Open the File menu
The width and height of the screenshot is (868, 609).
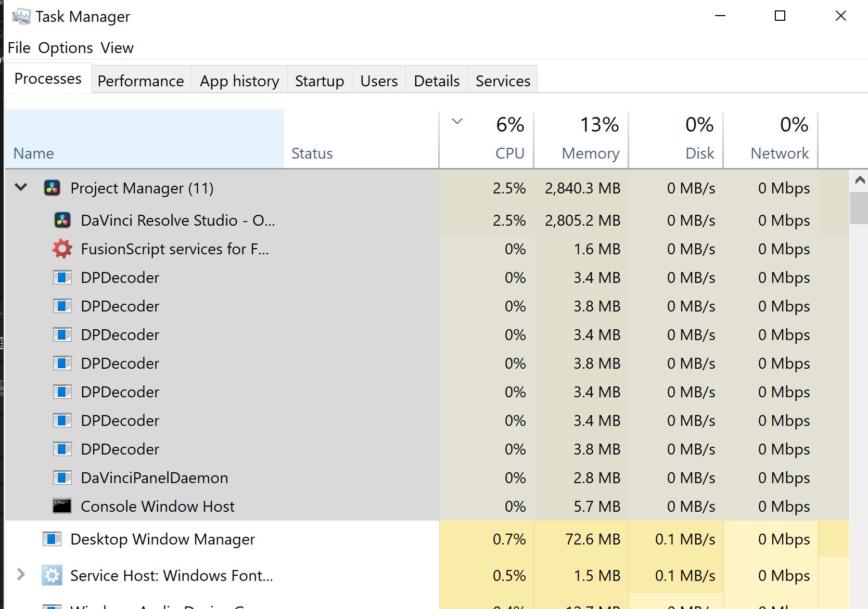pyautogui.click(x=19, y=48)
